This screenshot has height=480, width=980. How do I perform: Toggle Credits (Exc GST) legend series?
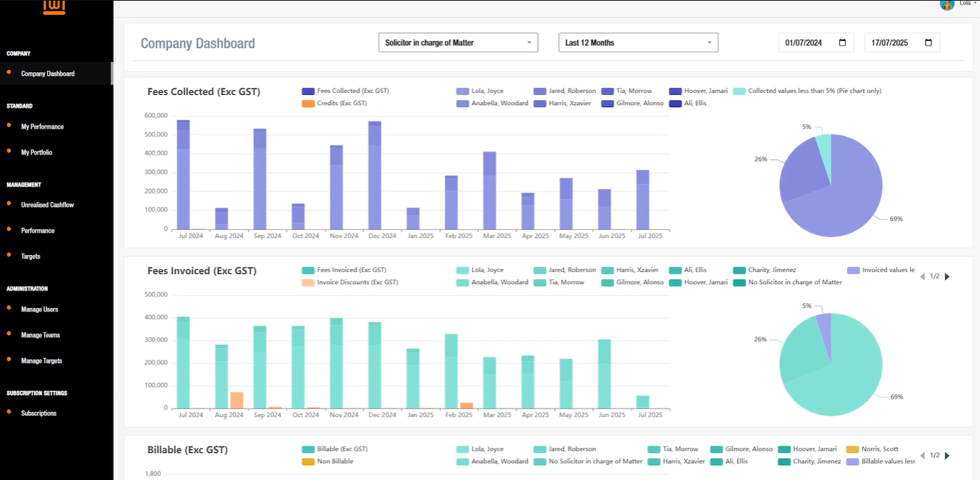click(x=335, y=104)
